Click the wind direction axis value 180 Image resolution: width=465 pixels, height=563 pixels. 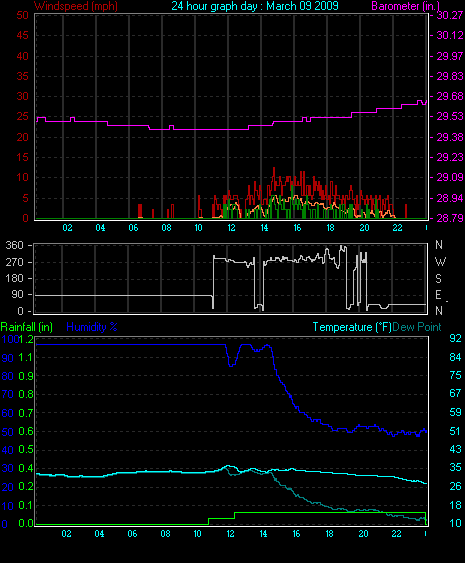[14, 279]
